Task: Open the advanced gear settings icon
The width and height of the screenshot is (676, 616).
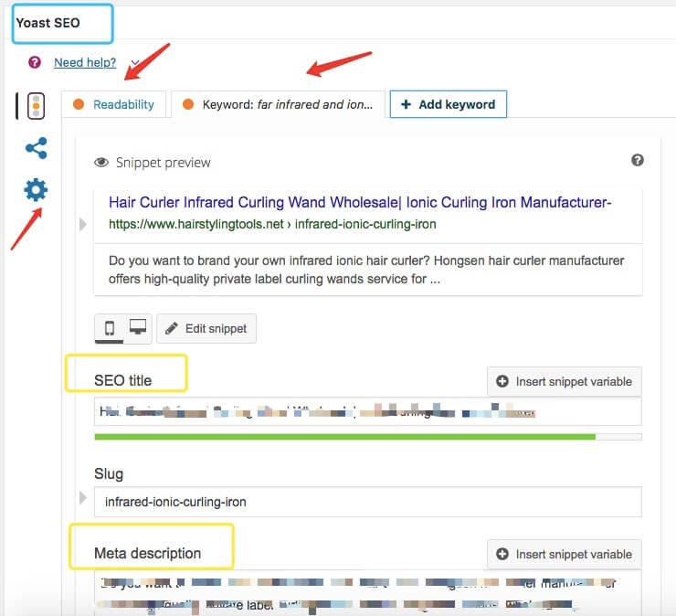Action: coord(36,190)
